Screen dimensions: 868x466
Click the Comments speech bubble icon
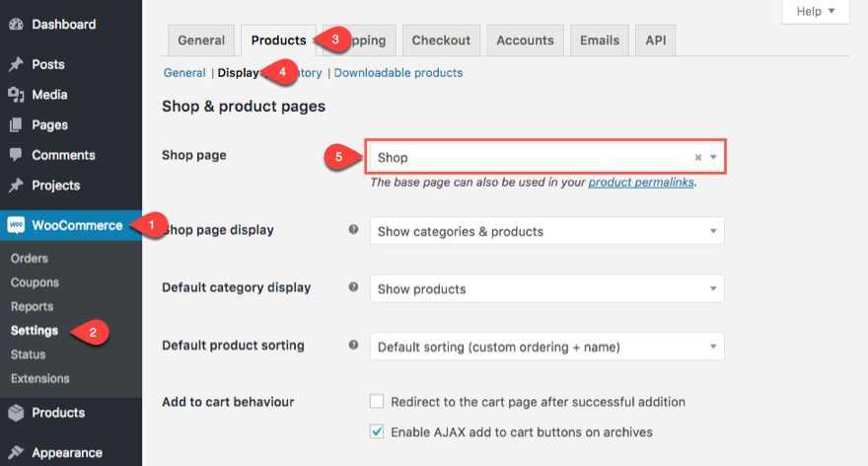click(16, 155)
